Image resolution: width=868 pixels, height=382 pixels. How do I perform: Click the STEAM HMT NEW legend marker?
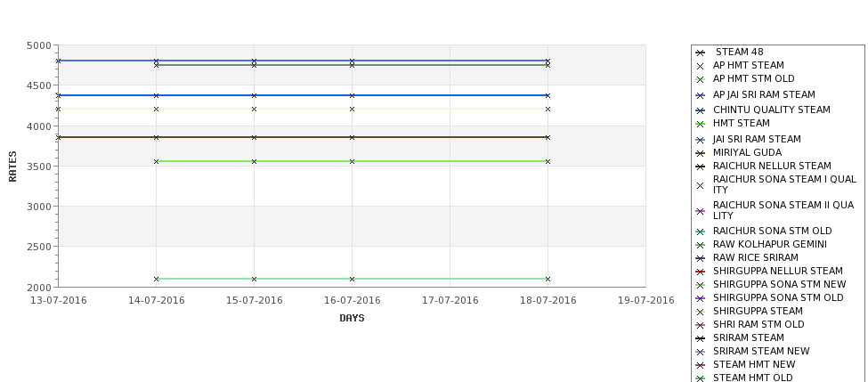tap(700, 365)
